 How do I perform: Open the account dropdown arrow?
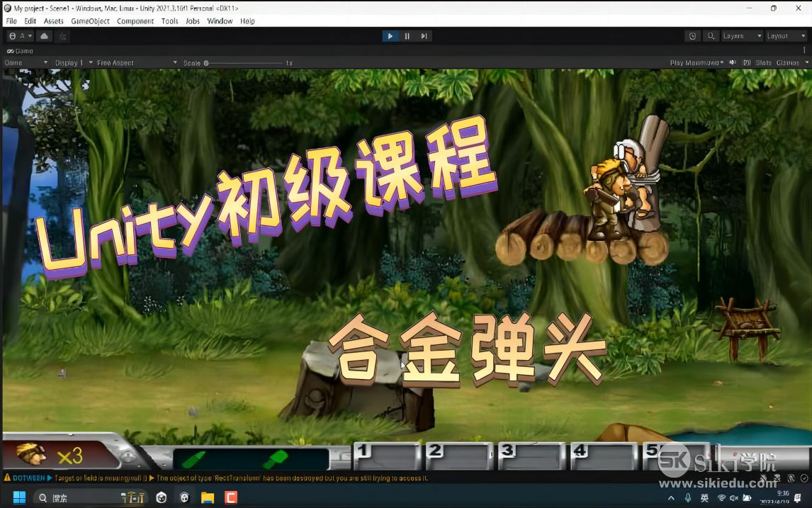tap(30, 35)
